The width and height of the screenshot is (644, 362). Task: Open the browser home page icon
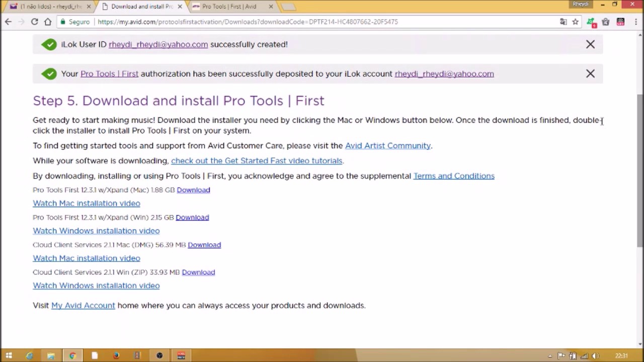48,22
